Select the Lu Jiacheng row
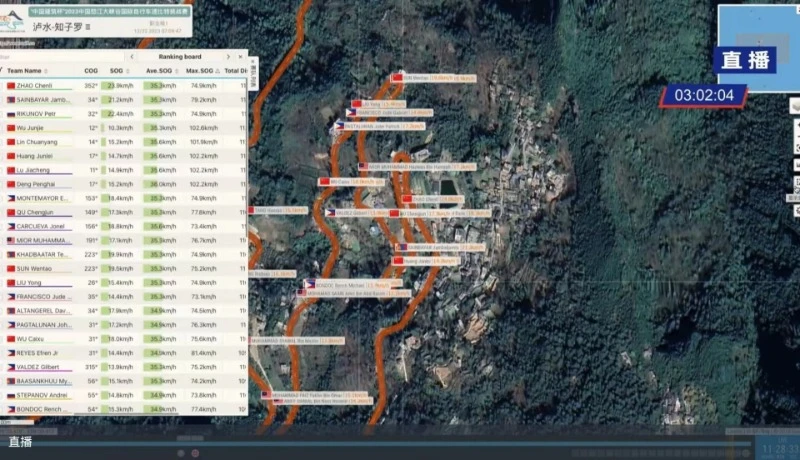The width and height of the screenshot is (800, 460). coord(123,170)
